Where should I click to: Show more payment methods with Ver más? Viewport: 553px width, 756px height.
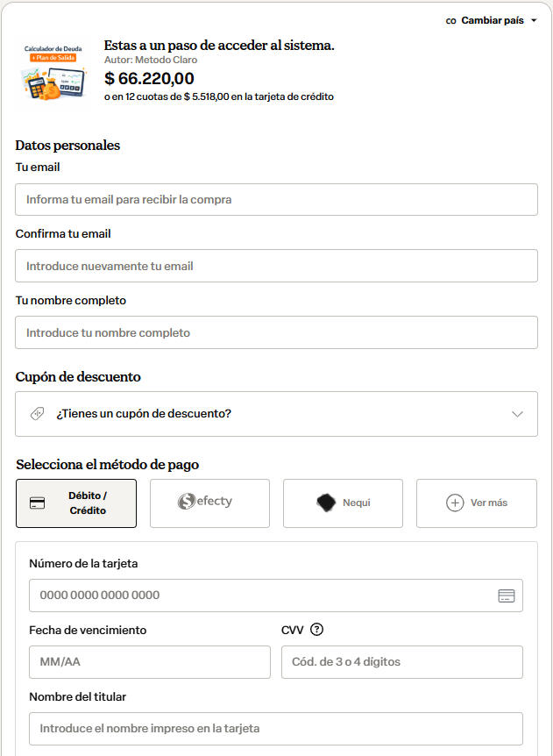click(476, 503)
